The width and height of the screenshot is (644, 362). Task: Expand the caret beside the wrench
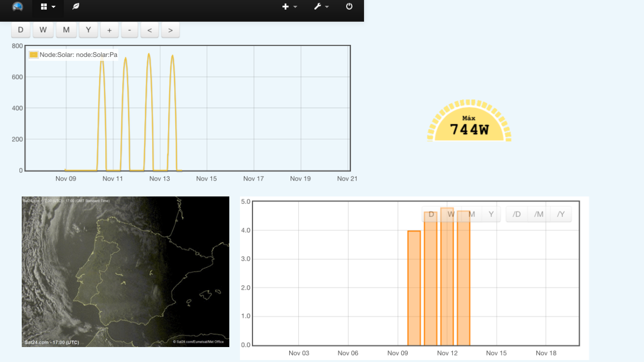click(327, 7)
